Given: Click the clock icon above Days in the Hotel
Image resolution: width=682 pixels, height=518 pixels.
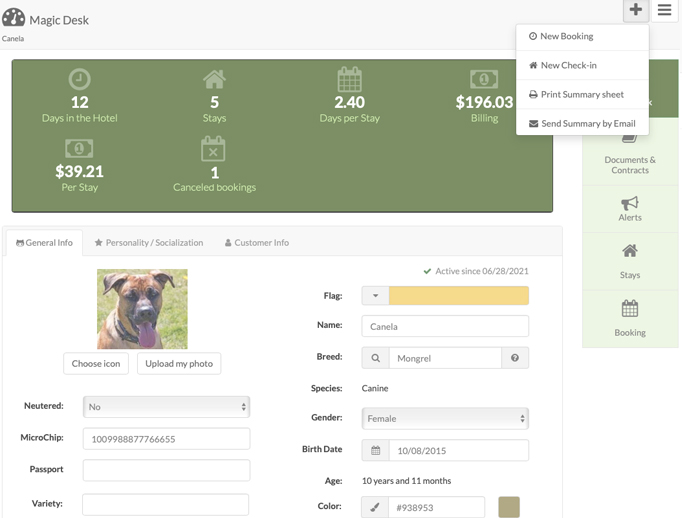Looking at the screenshot, I should (x=80, y=79).
